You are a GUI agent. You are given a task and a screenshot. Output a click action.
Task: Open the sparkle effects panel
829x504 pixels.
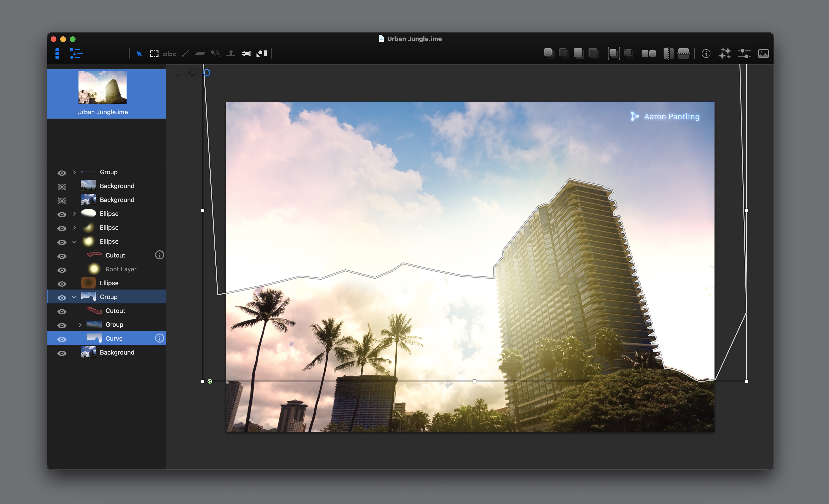pyautogui.click(x=724, y=54)
